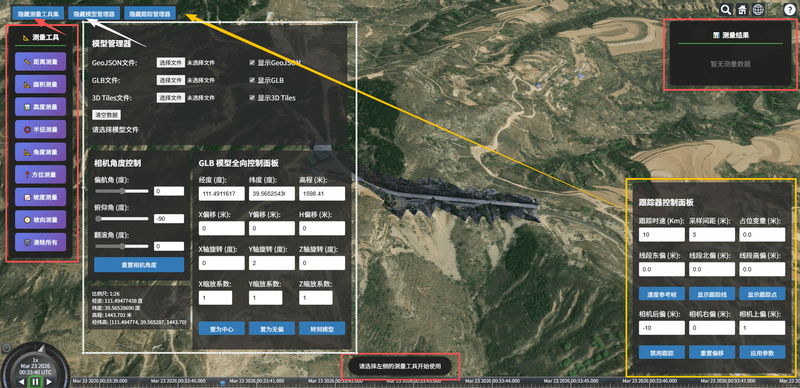
Task: Open the search magnifier icon
Action: tap(726, 9)
